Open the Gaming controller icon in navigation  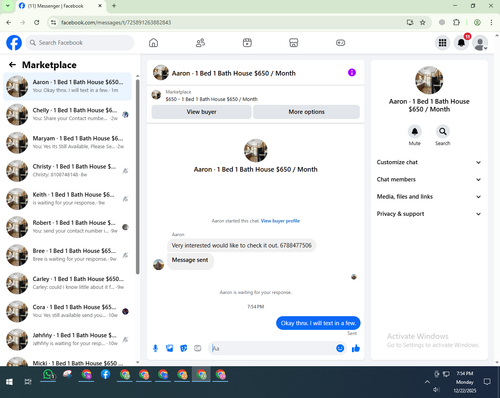click(x=340, y=43)
